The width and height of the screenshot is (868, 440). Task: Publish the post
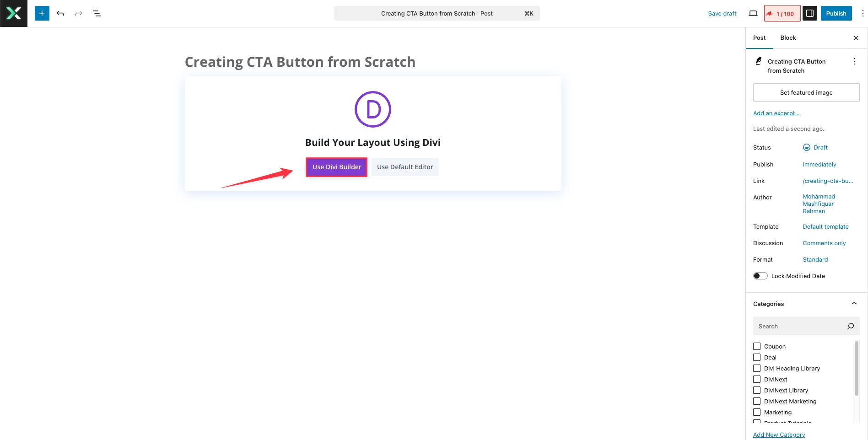tap(836, 13)
